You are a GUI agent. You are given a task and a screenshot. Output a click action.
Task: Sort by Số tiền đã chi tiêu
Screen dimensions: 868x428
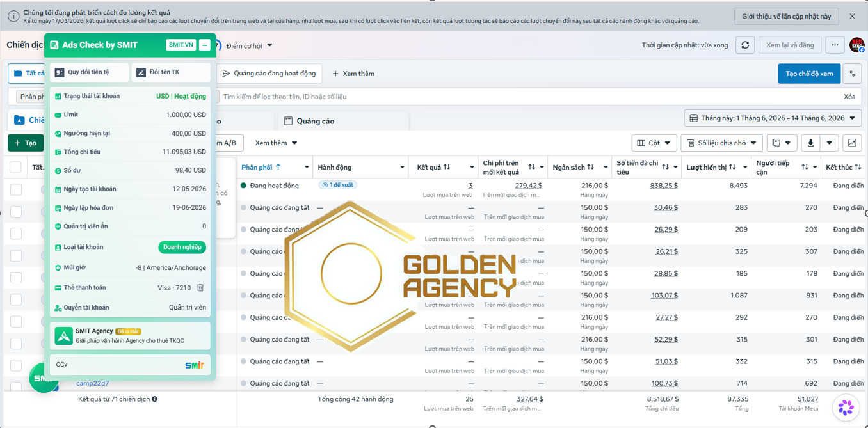666,168
